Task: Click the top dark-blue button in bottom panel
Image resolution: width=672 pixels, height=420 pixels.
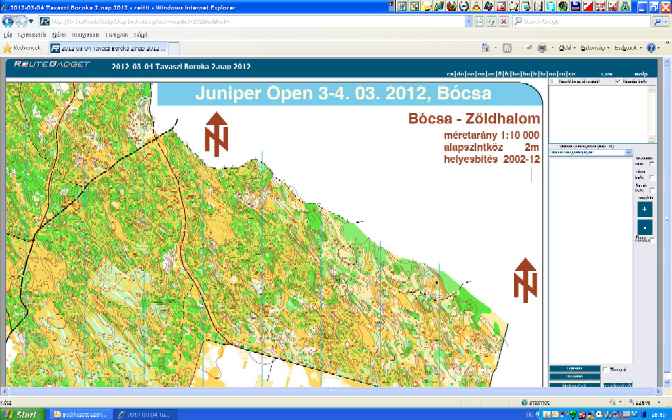Action: click(x=575, y=368)
